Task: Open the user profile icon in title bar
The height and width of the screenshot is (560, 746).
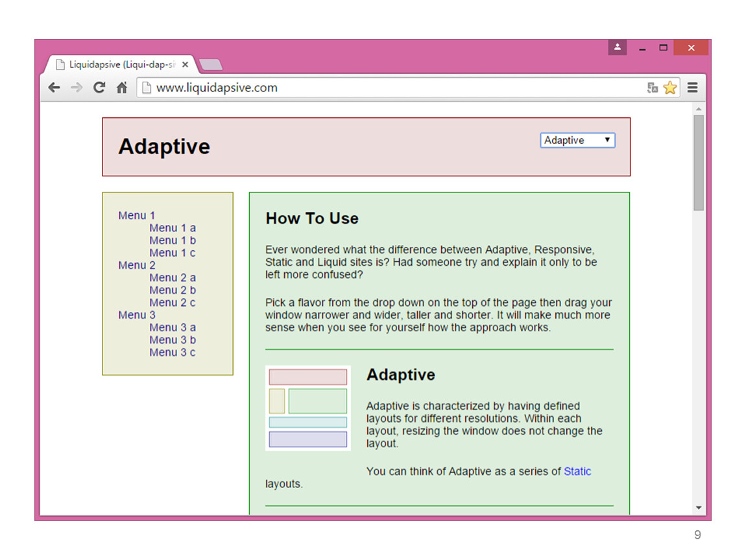Action: point(618,47)
